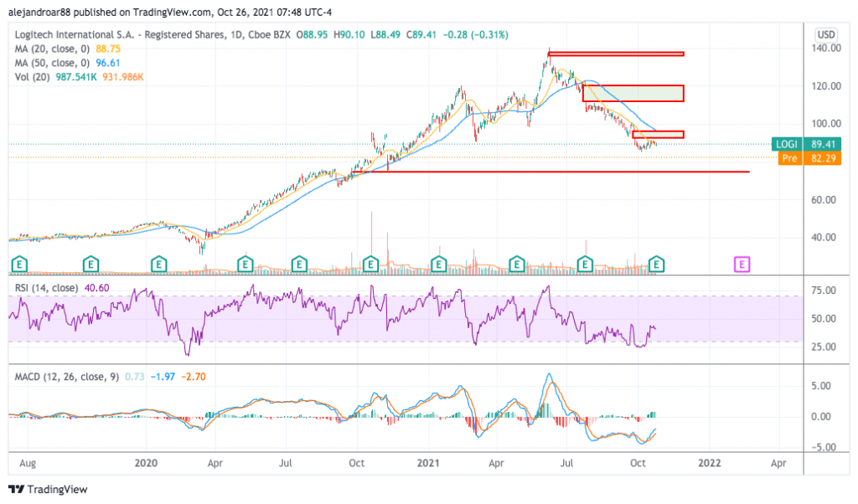Click the orange Pre pre-market tag

[789, 158]
